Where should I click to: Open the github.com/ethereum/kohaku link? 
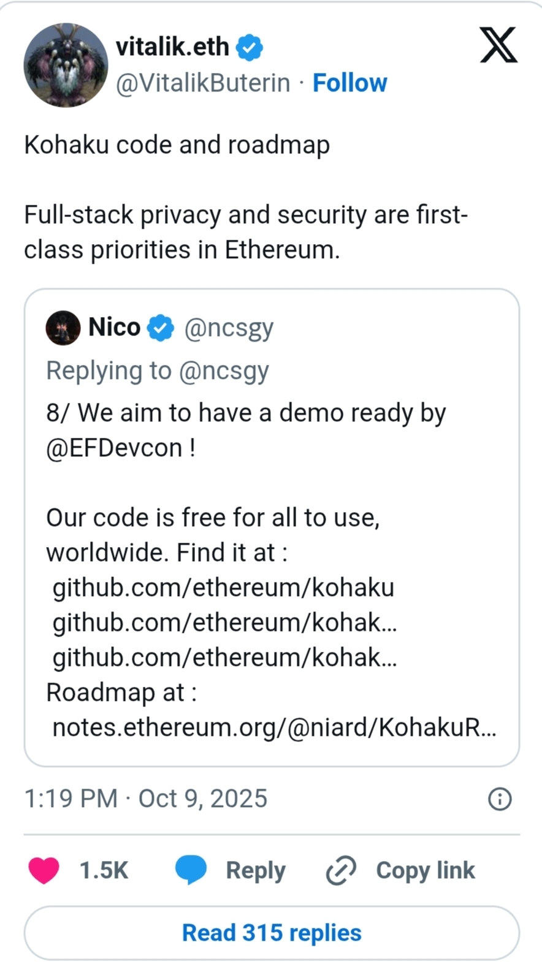coord(223,588)
